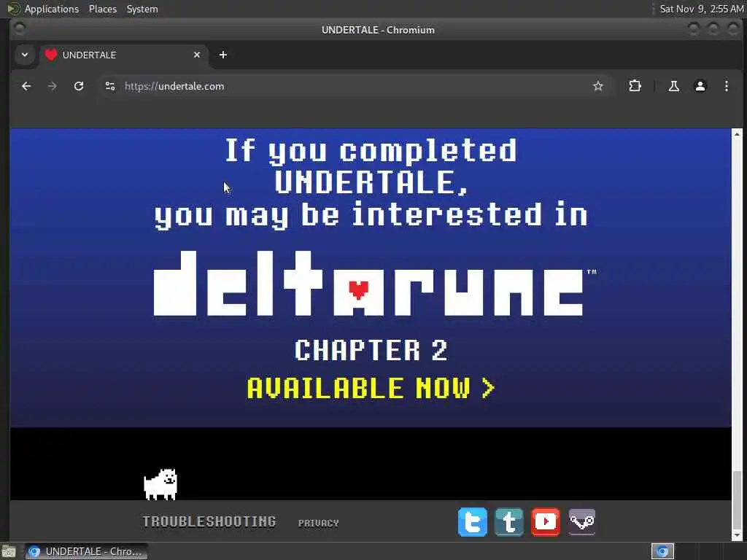Open the PRIVACY link
Screen dimensions: 747x560
pos(318,524)
